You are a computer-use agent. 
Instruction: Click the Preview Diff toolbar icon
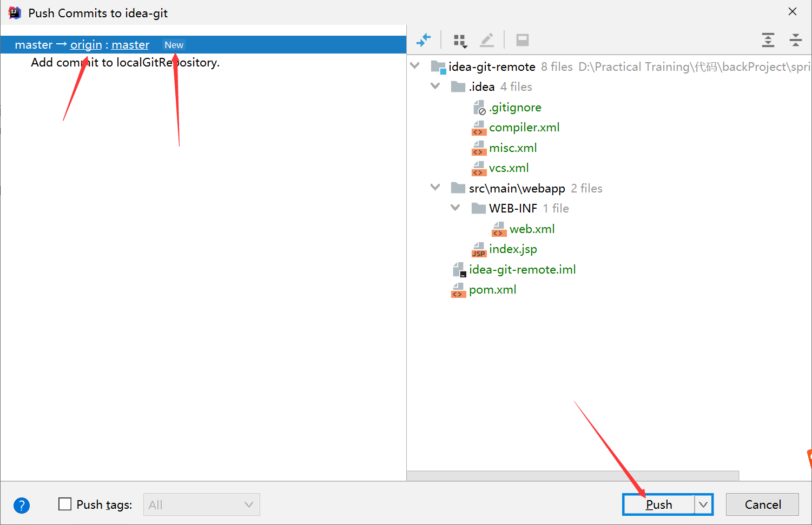click(522, 40)
